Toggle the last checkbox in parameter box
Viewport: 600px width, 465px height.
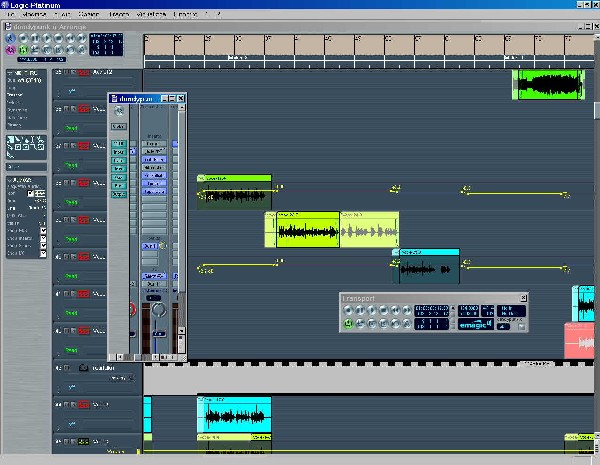(x=43, y=253)
